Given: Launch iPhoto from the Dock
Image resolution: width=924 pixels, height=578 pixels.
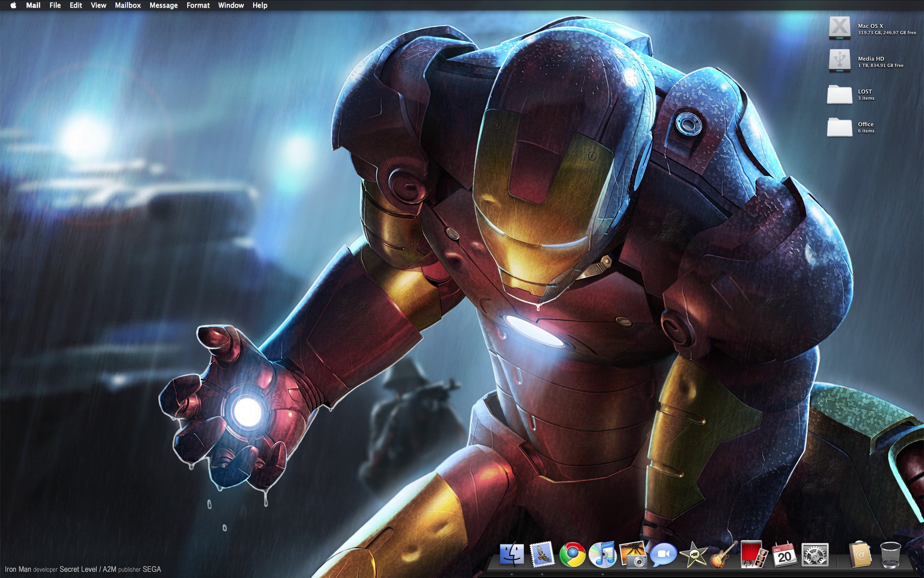Looking at the screenshot, I should [x=633, y=555].
